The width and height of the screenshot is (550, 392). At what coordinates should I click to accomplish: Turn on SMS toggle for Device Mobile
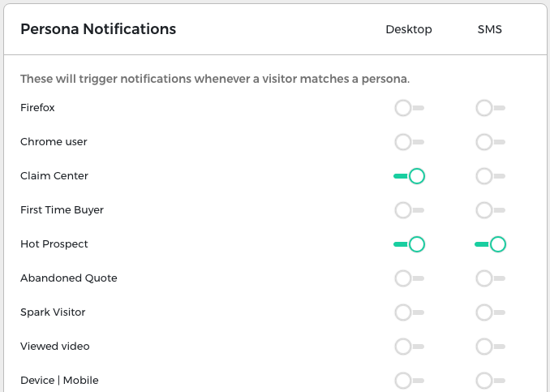tap(490, 380)
